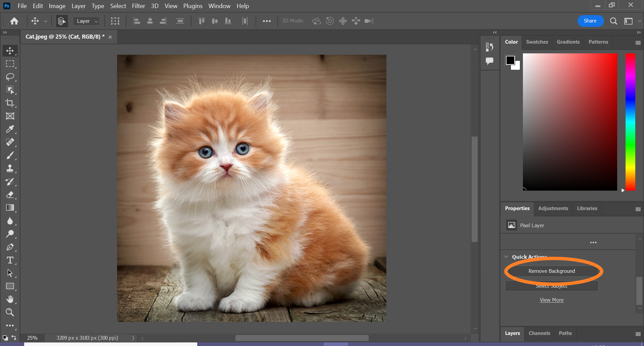Align left edges button
Image resolution: width=644 pixels, height=346 pixels.
[x=137, y=21]
